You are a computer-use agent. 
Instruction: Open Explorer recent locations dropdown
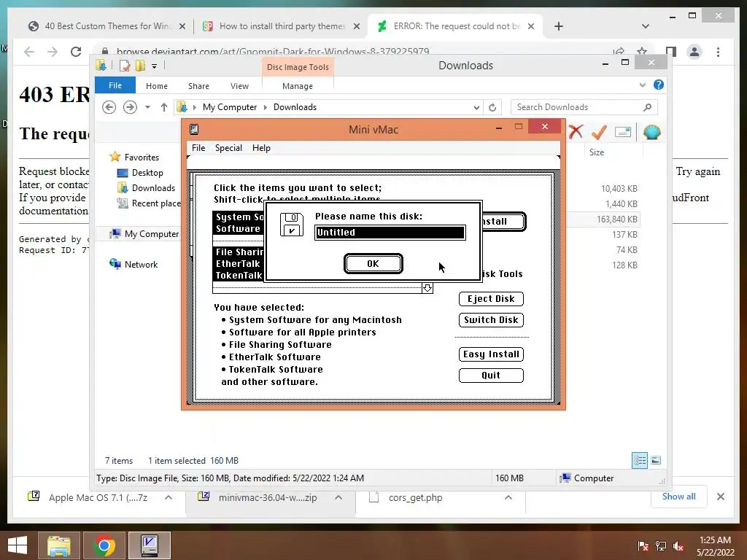coord(147,107)
